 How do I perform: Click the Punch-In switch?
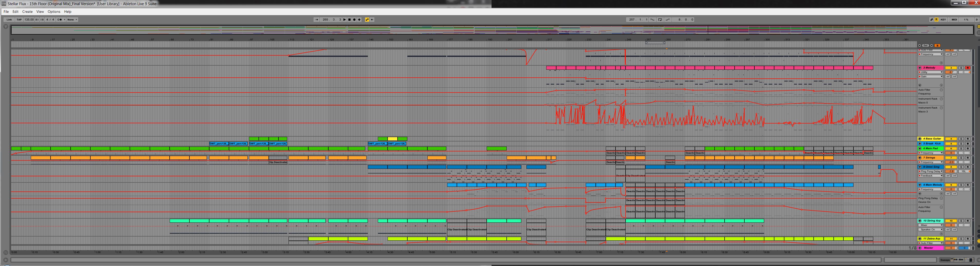click(x=652, y=20)
